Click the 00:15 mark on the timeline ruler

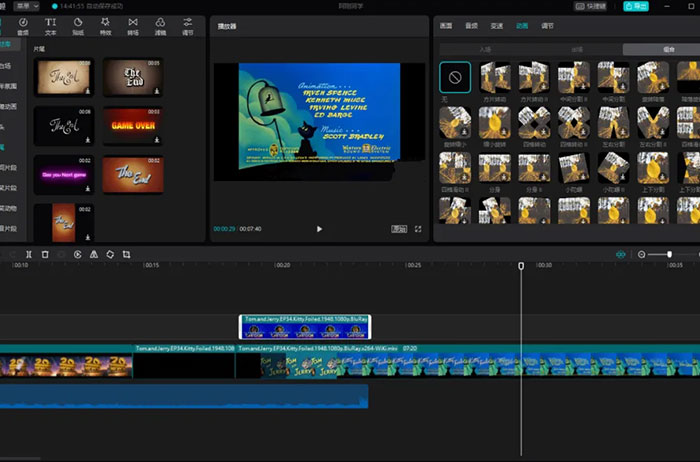[151, 265]
